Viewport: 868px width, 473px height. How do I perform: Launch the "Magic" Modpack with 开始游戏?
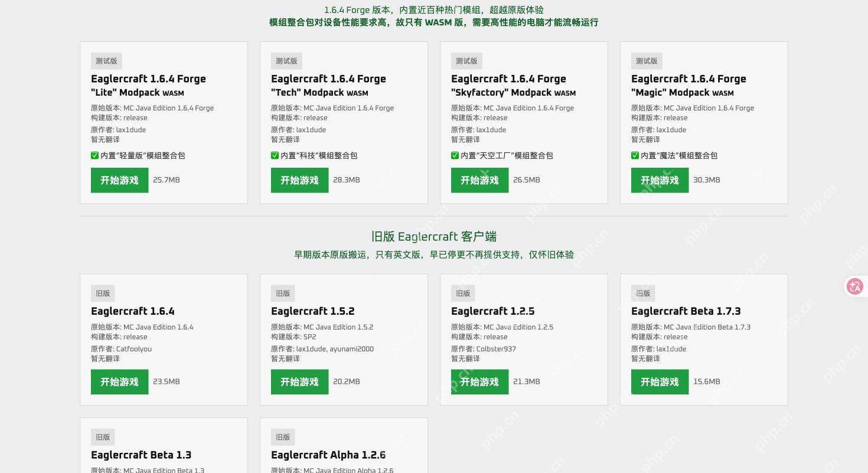pyautogui.click(x=660, y=180)
